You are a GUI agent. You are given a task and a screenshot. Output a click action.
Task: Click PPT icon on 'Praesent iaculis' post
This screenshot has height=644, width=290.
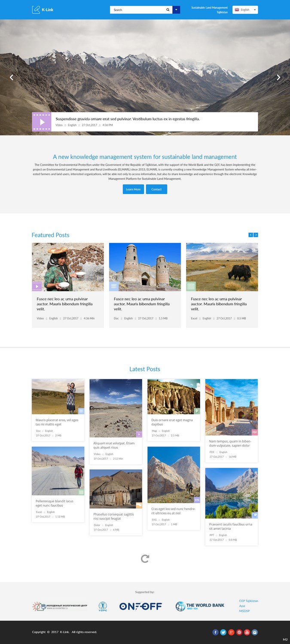(255, 515)
